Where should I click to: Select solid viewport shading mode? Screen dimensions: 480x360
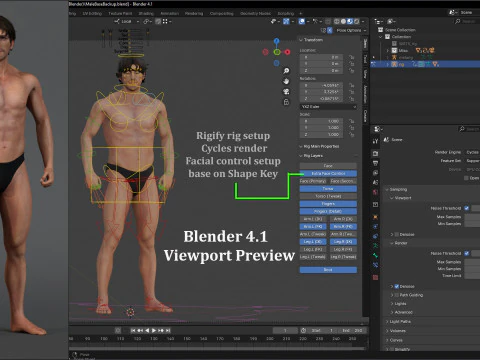click(343, 21)
